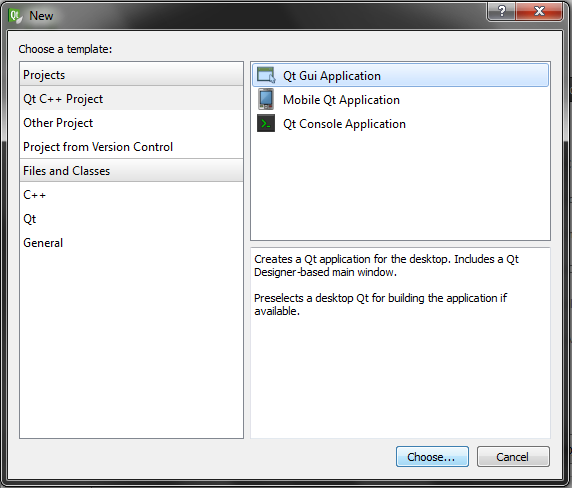Click the Mobile Qt Application phone icon
The width and height of the screenshot is (572, 488).
click(266, 99)
